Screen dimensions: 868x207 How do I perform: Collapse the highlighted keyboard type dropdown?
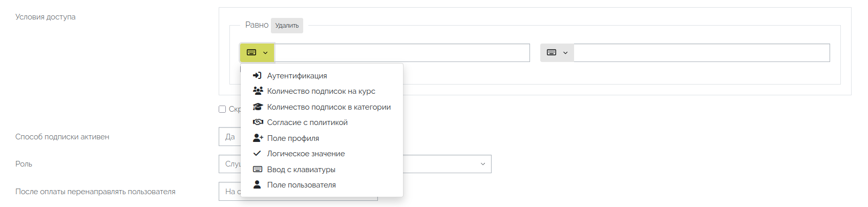[257, 53]
